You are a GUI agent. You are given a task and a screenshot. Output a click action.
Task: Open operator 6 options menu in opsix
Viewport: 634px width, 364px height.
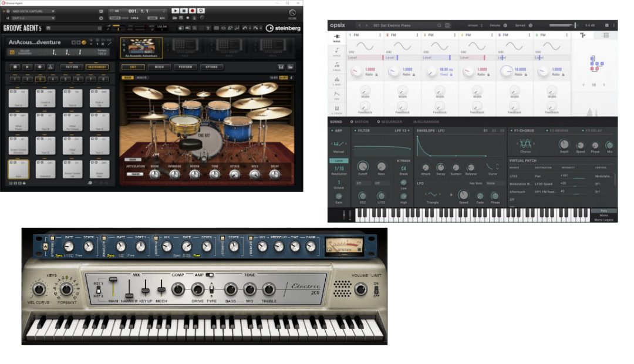click(x=566, y=35)
